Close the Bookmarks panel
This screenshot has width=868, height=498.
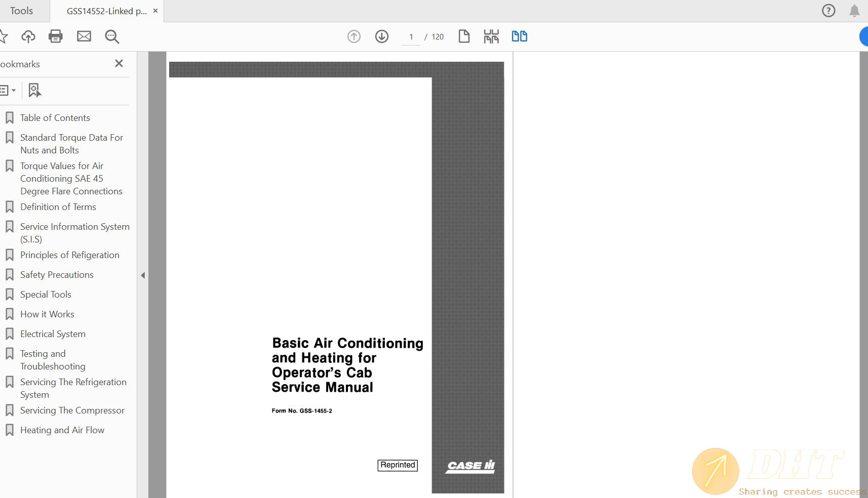click(119, 64)
